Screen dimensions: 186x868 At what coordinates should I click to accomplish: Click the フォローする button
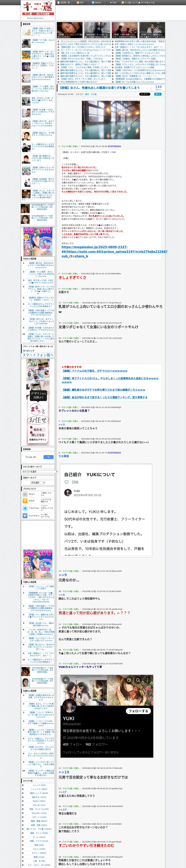click(x=138, y=711)
